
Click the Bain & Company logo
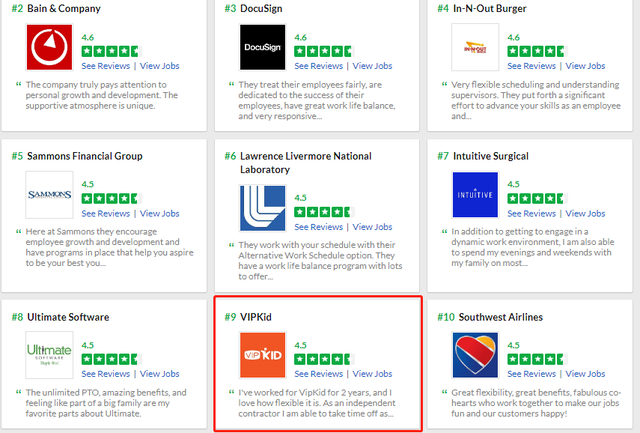point(49,47)
